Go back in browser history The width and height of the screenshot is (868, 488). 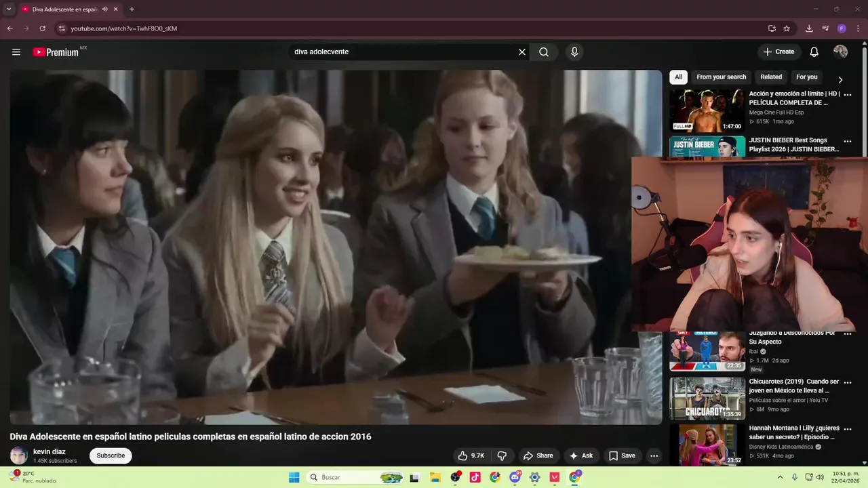click(x=9, y=28)
